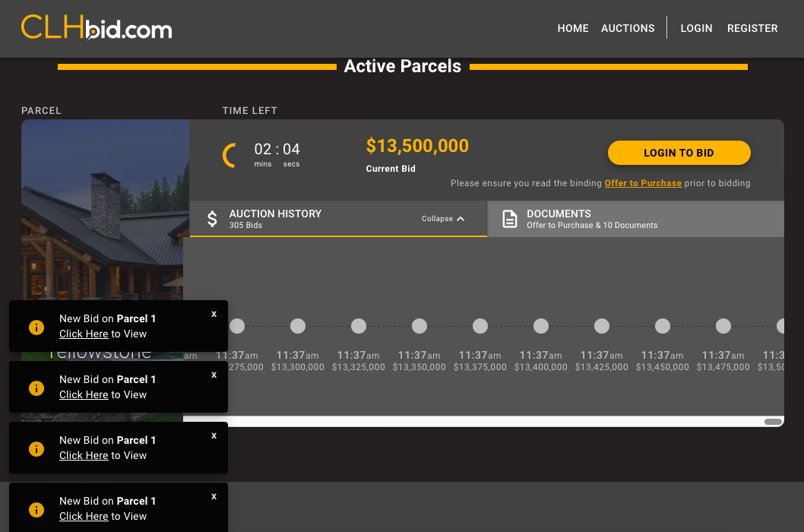Open the Auctions menu item

(x=628, y=28)
